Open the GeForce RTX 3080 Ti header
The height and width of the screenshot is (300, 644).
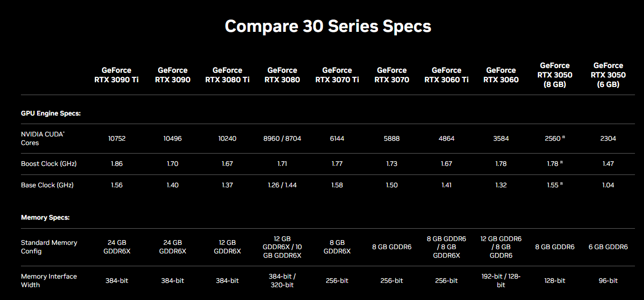228,75
